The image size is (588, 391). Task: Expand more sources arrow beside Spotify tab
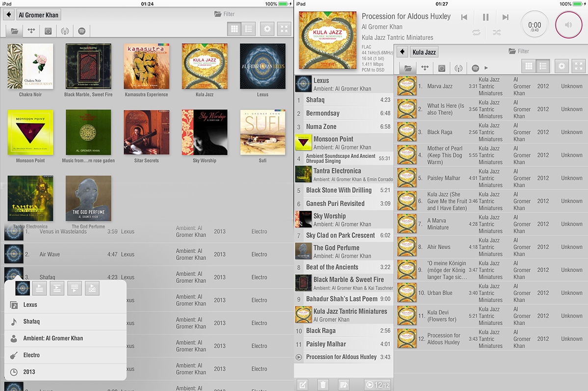pyautogui.click(x=486, y=68)
